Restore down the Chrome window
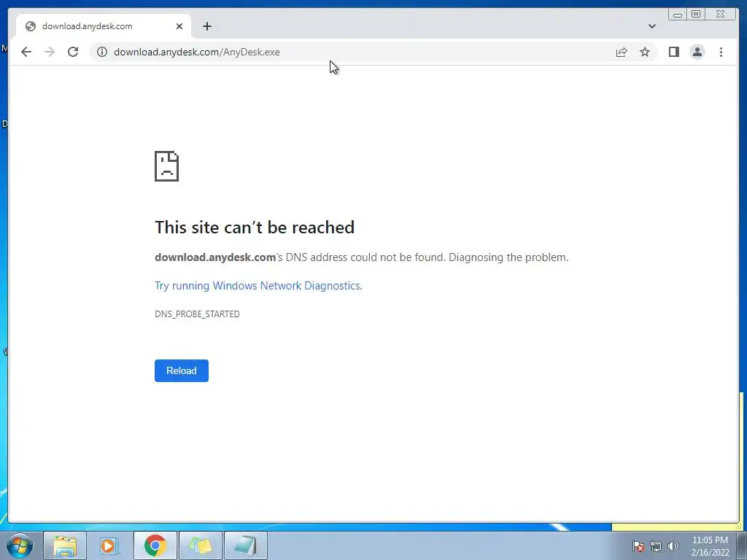747x560 pixels. click(696, 15)
